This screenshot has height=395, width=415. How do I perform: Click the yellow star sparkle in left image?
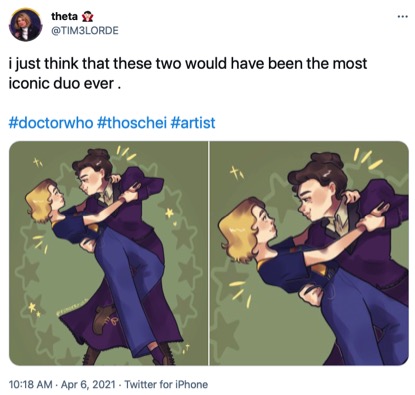click(x=170, y=213)
